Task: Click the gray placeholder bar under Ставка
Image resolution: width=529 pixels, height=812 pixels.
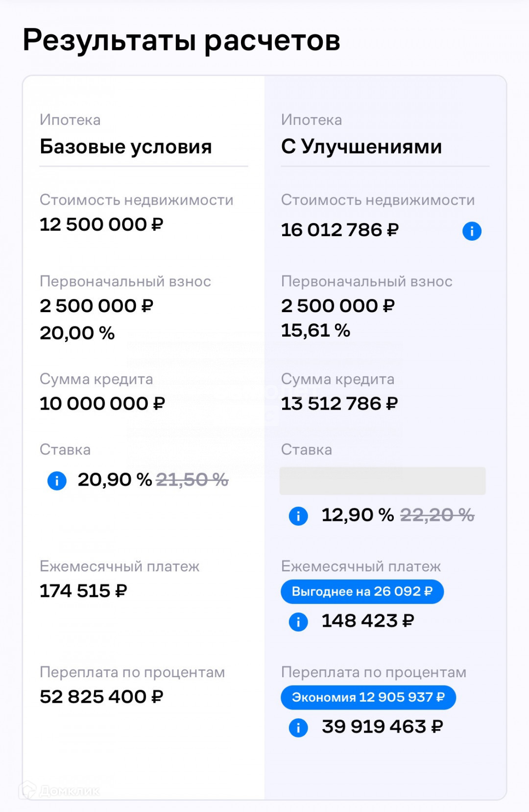Action: (x=382, y=481)
